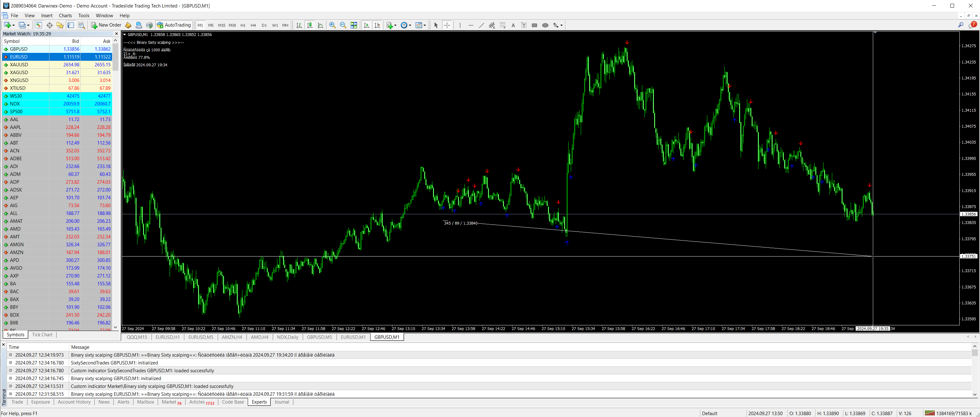Click the tile windows icon
The width and height of the screenshot is (980, 417).
click(354, 25)
